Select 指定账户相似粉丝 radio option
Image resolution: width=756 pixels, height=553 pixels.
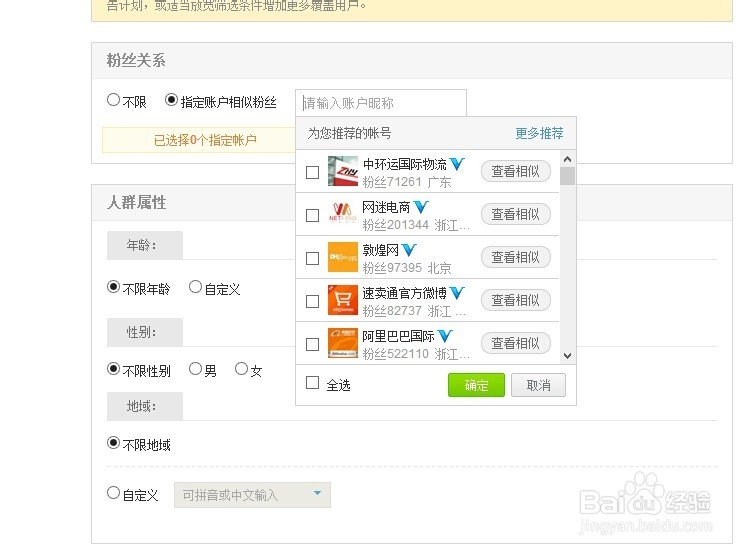[171, 100]
